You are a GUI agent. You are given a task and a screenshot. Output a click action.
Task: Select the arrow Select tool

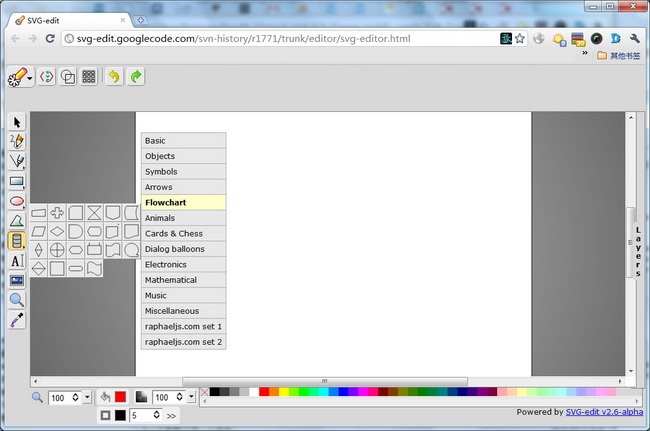[17, 122]
